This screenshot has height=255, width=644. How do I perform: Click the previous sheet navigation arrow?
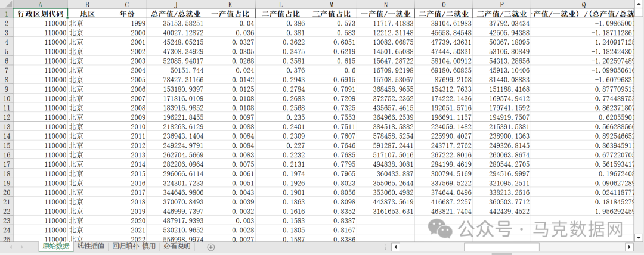(x=11, y=247)
